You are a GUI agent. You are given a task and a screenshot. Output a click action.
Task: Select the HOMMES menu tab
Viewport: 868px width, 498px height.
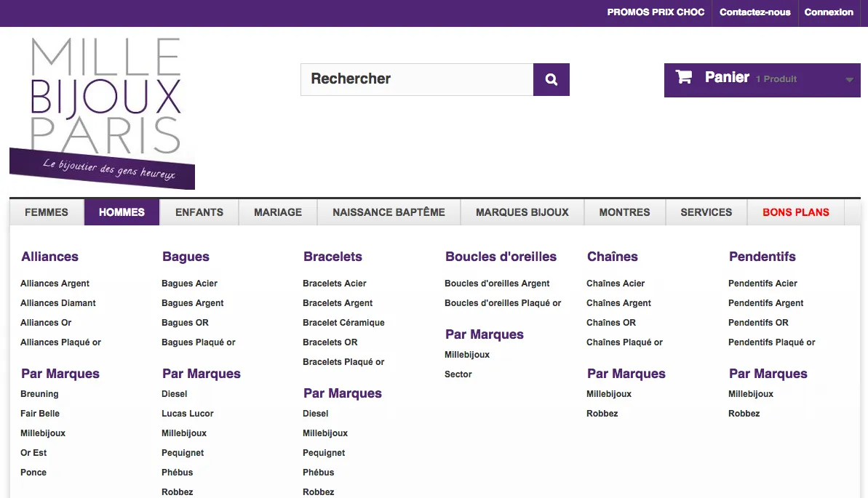[122, 212]
